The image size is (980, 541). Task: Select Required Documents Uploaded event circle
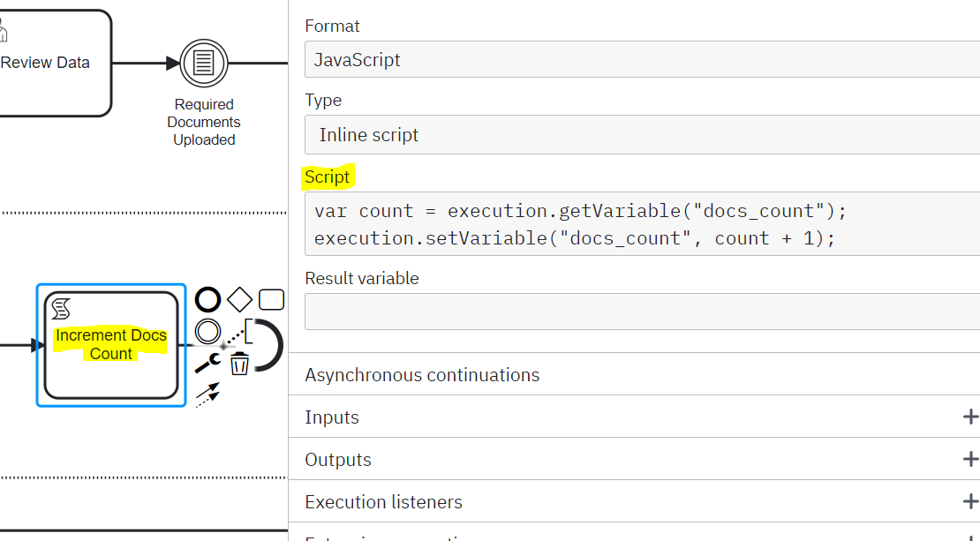(204, 63)
